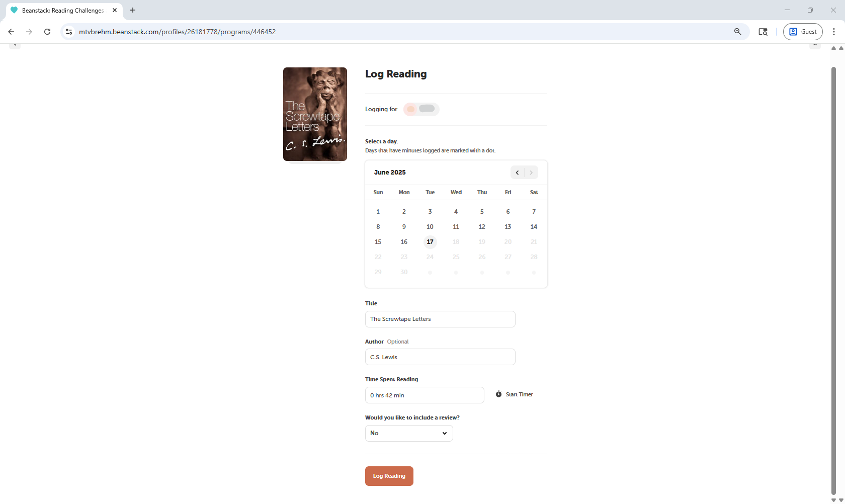Open the tab search side panel icon

(763, 32)
